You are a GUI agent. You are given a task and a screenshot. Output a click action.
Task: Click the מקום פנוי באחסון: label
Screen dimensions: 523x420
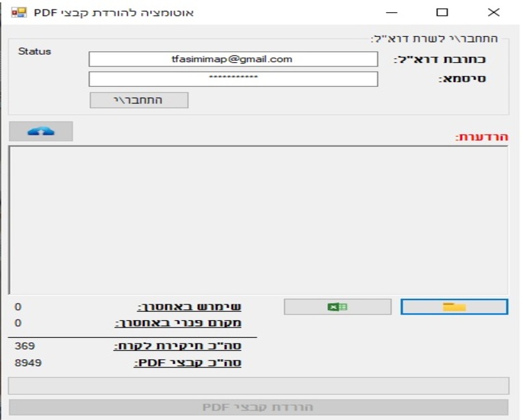point(178,323)
